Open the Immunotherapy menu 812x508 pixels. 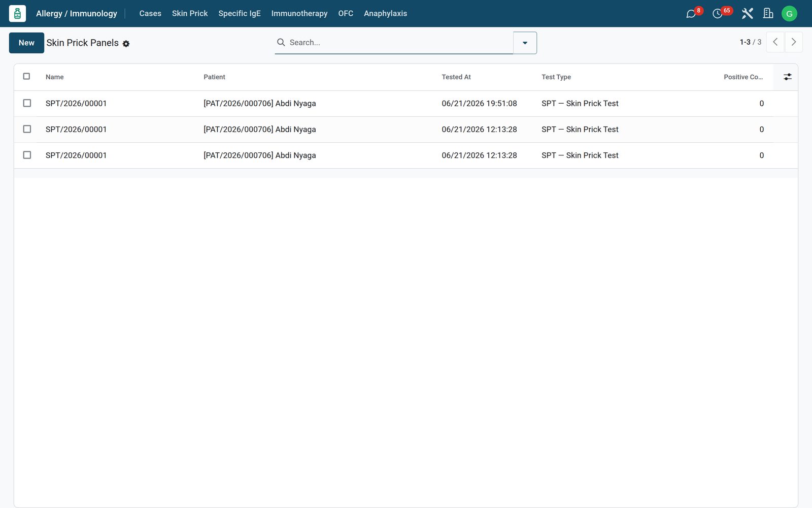[x=299, y=14]
